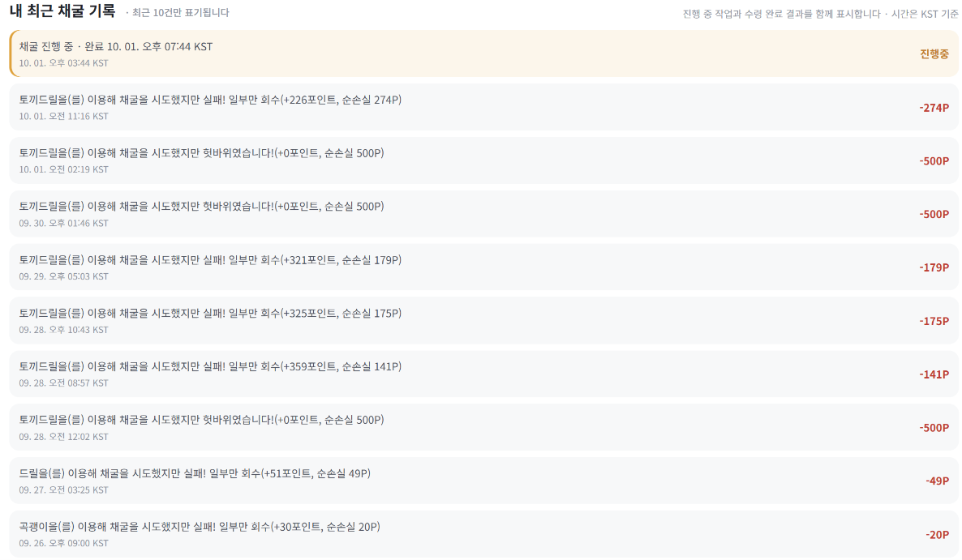Image resolution: width=962 pixels, height=560 pixels.
Task: Click the '-175P' loss amount
Action: click(934, 321)
